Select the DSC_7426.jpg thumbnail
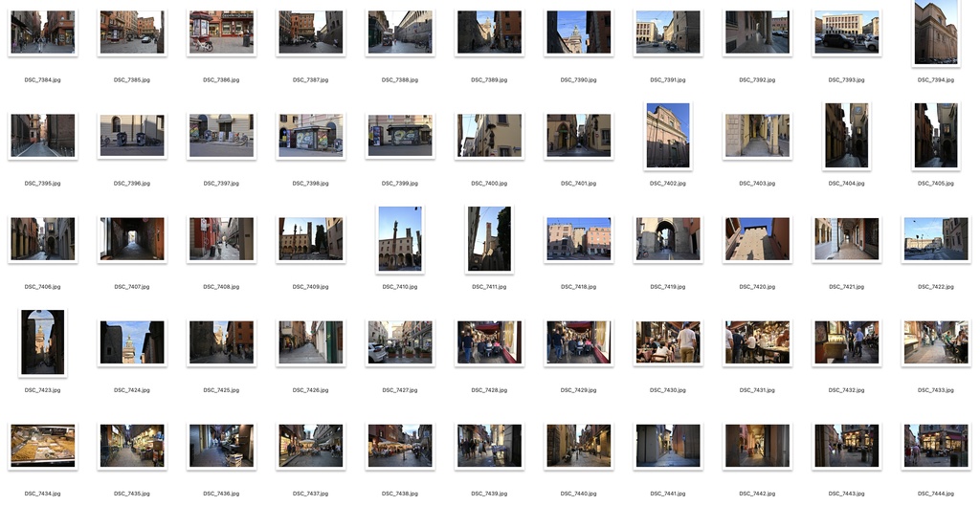The image size is (980, 506). click(311, 342)
